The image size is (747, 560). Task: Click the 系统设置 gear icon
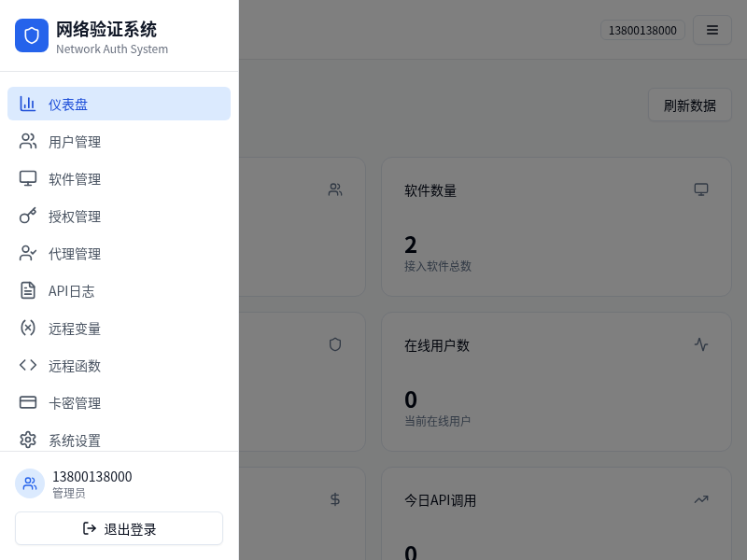pyautogui.click(x=28, y=440)
